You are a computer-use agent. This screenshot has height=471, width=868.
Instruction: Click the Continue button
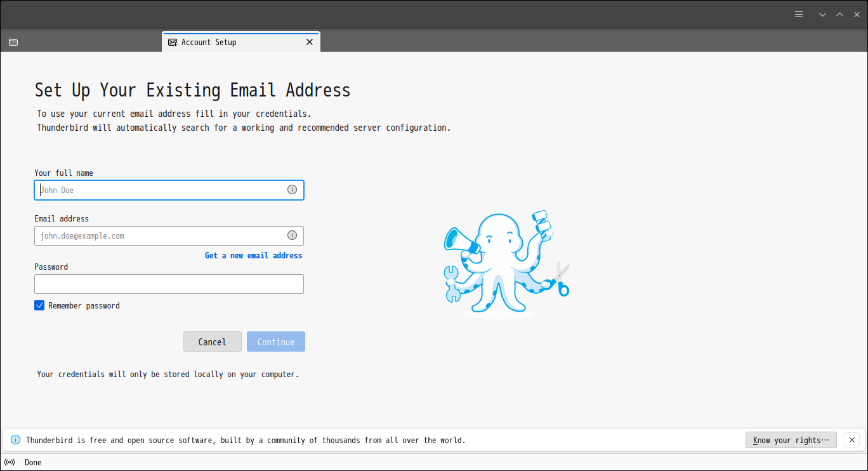pyautogui.click(x=275, y=342)
